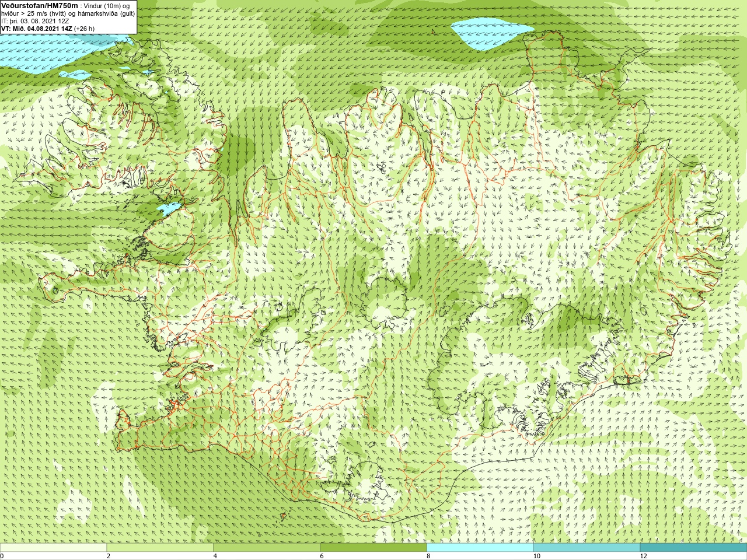Click the Veðurstofan/HM750m title in legend box
This screenshot has width=747, height=560.
pyautogui.click(x=40, y=5)
